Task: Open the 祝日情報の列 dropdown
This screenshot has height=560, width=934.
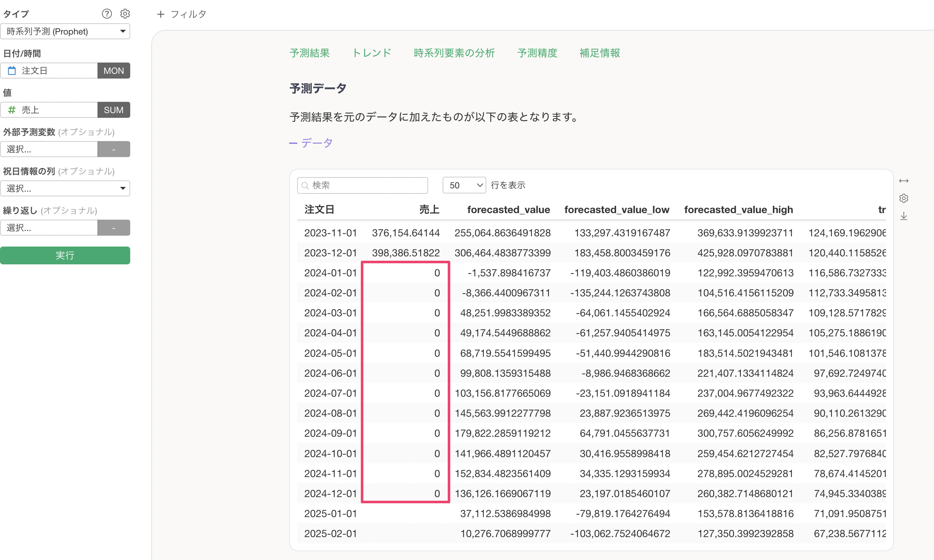Action: (65, 188)
